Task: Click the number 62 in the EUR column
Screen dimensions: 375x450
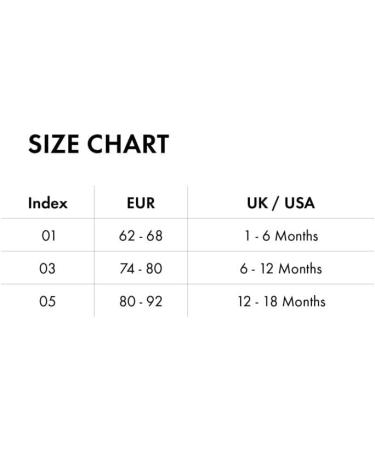Action: click(127, 236)
